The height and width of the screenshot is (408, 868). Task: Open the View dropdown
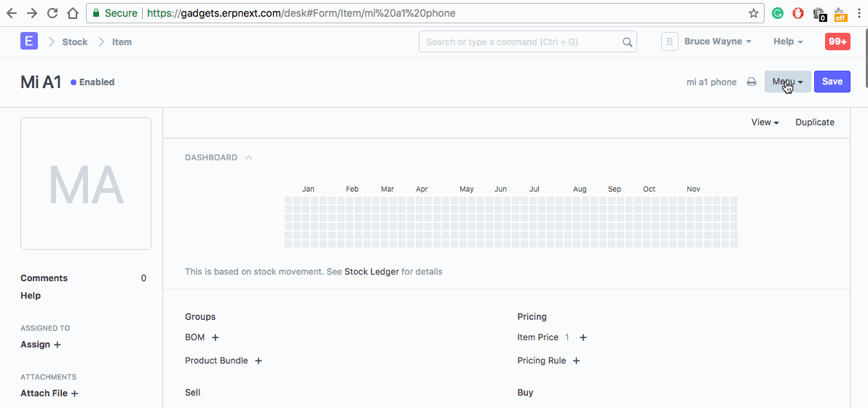click(765, 122)
